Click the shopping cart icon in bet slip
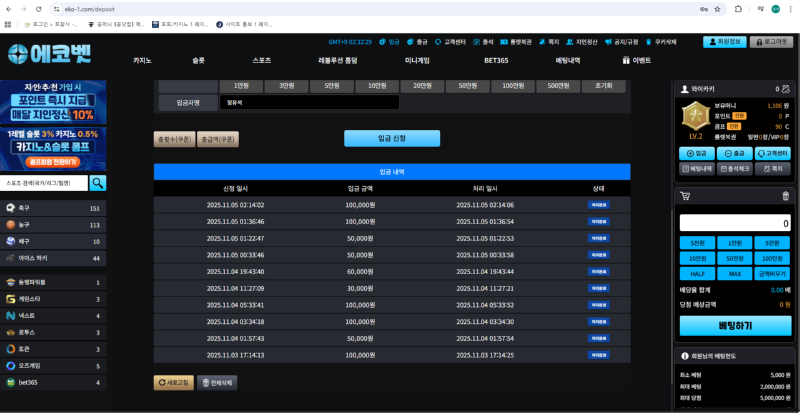The width and height of the screenshot is (800, 413). (685, 196)
